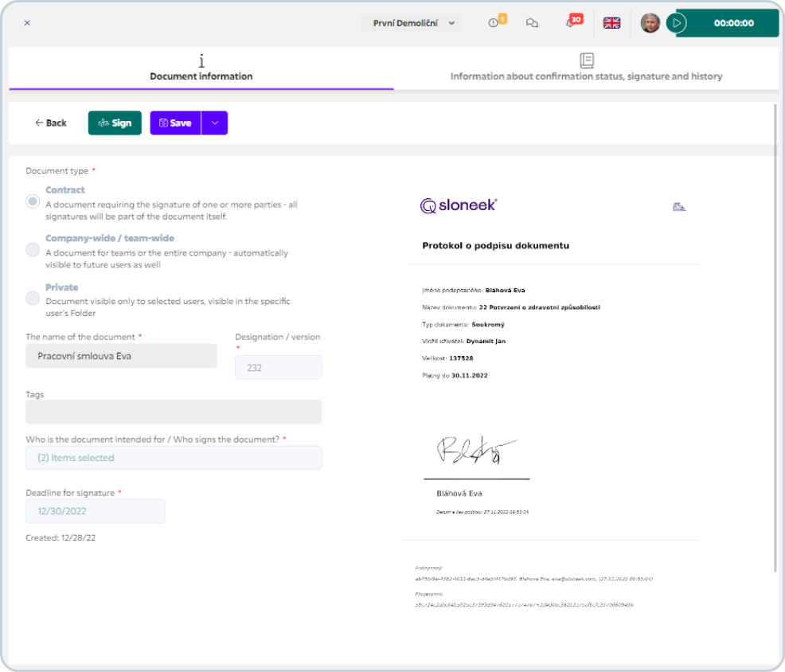This screenshot has height=672, width=785.
Task: Go back using the Back link
Action: [51, 123]
